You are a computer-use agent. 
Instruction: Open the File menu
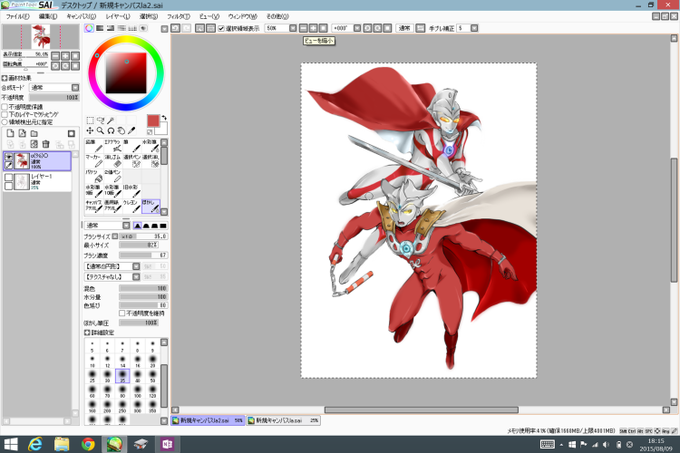(x=17, y=16)
